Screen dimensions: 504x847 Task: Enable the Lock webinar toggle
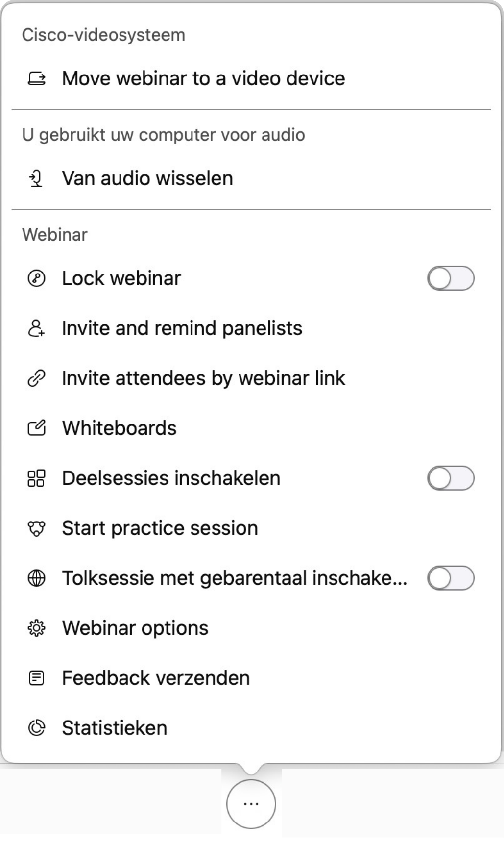[x=451, y=277]
